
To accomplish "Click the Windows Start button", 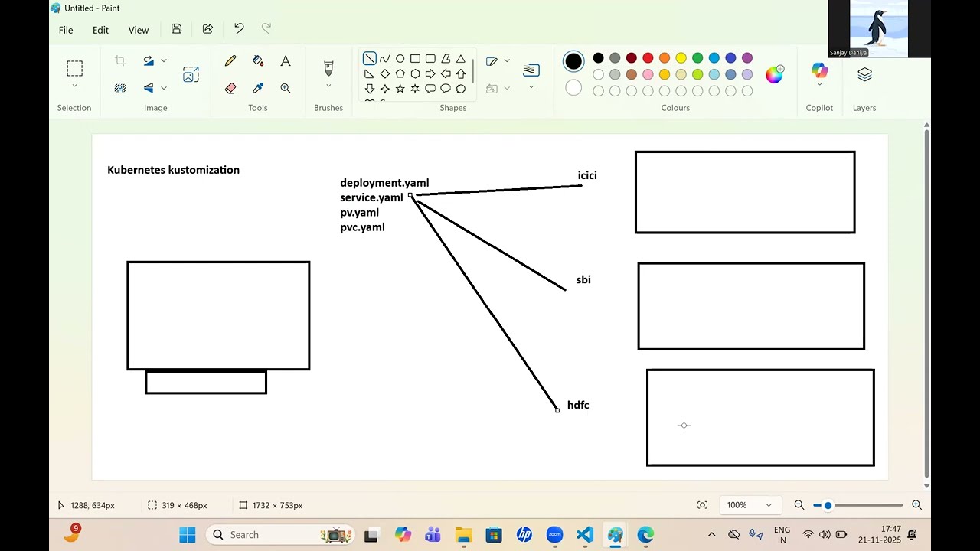I will pos(188,535).
